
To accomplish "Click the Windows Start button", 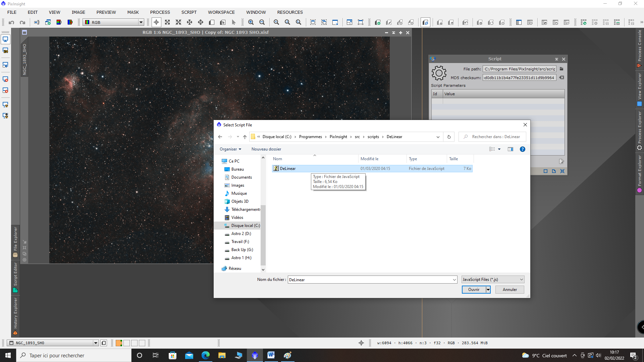I will click(x=8, y=355).
